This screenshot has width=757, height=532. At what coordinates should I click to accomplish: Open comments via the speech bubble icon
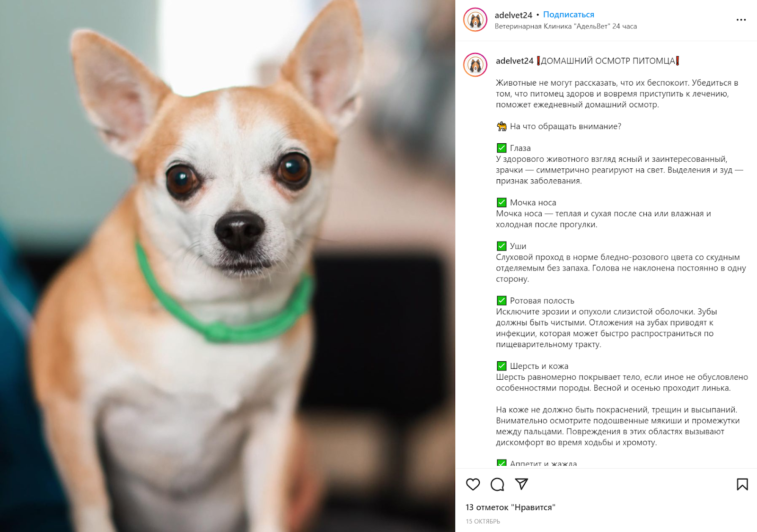click(497, 484)
